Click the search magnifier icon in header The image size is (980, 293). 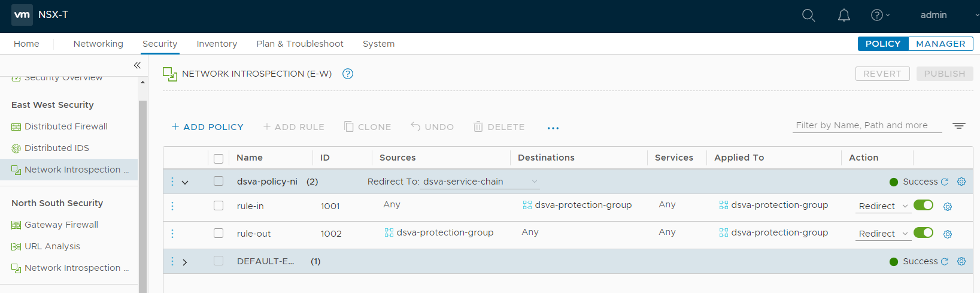[x=808, y=16]
